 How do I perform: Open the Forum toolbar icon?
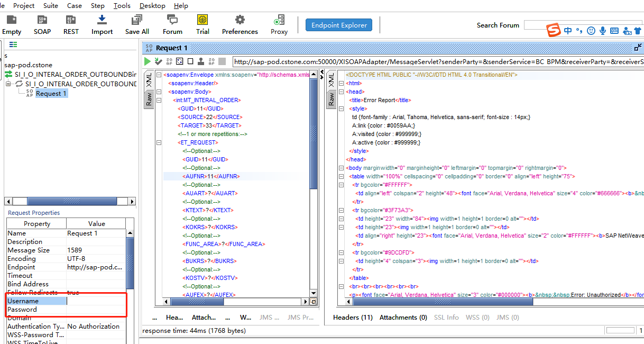pyautogui.click(x=172, y=25)
